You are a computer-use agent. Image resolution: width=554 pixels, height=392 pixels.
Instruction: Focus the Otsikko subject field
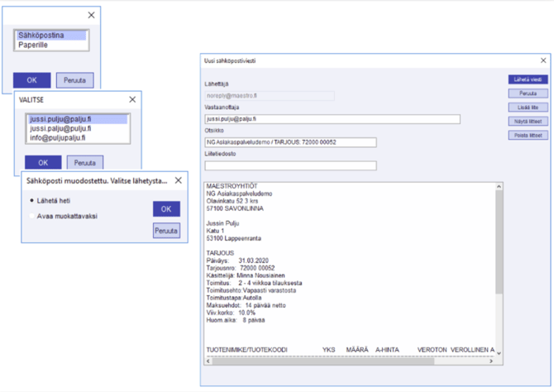tap(289, 142)
